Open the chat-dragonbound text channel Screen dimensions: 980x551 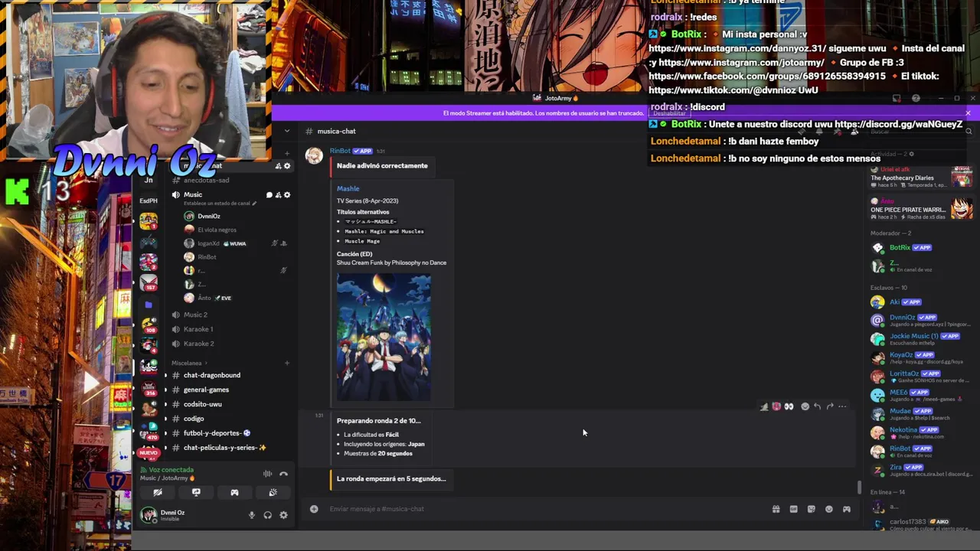click(212, 375)
